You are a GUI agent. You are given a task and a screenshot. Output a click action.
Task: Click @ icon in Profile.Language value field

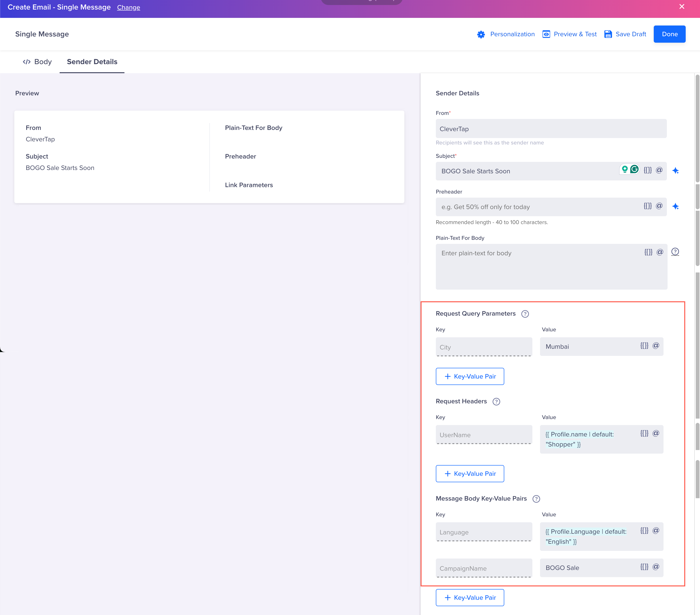pos(656,530)
